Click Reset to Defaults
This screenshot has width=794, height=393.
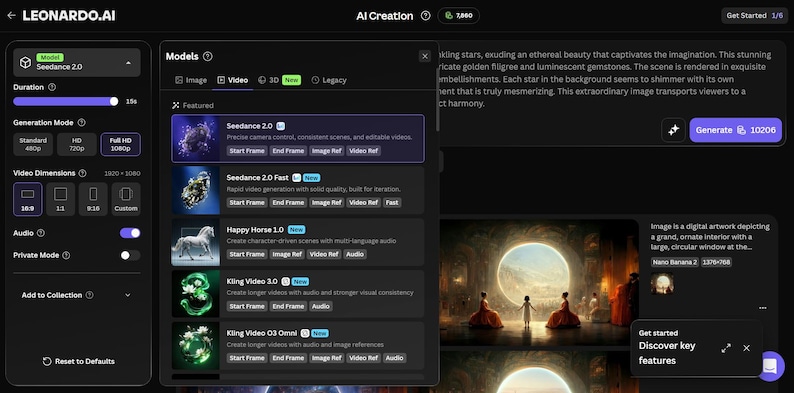78,361
